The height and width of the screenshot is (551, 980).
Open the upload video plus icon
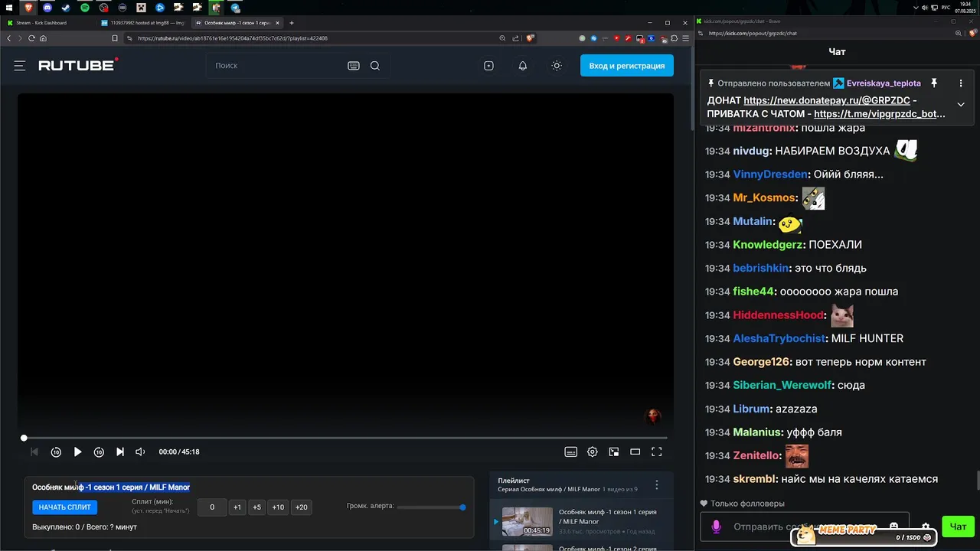[x=488, y=66]
